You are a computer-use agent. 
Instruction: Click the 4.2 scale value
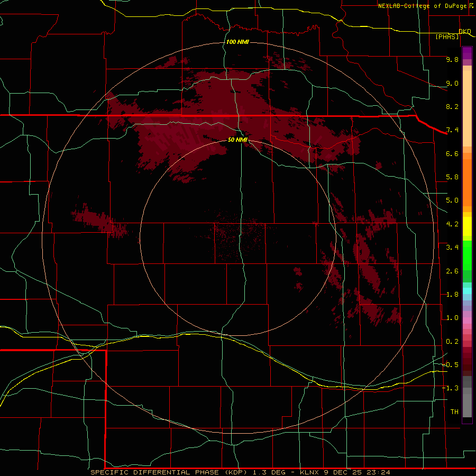coord(452,224)
